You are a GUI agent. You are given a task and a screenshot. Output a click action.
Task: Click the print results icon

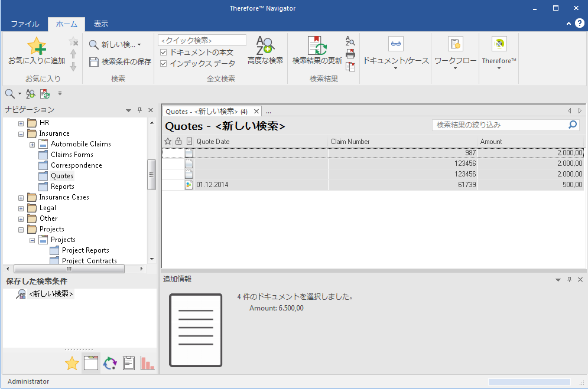click(x=350, y=54)
